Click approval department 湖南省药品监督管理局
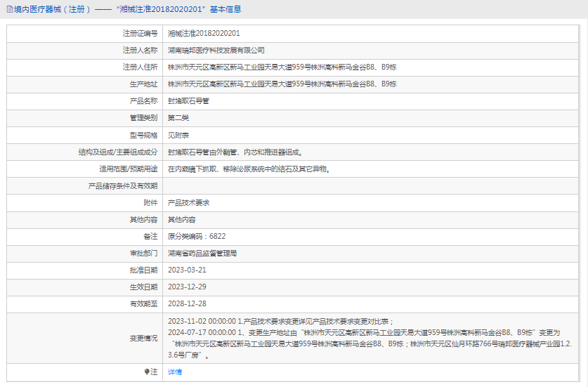Screen dimensions: 588x387 coord(202,254)
